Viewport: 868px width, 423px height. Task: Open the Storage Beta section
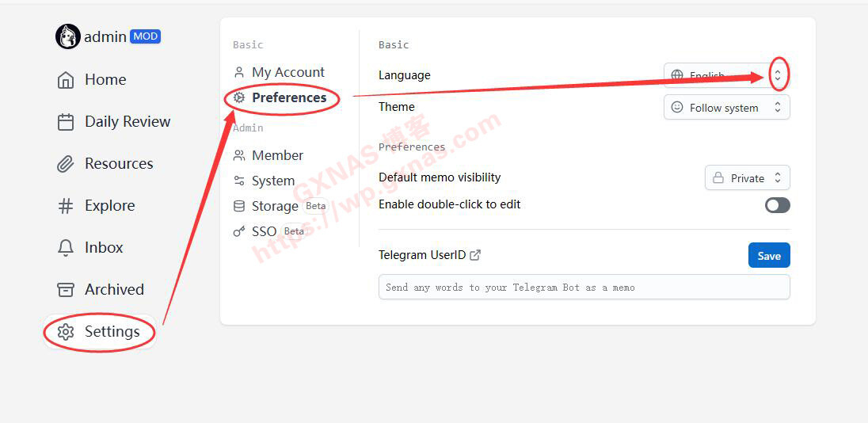275,206
